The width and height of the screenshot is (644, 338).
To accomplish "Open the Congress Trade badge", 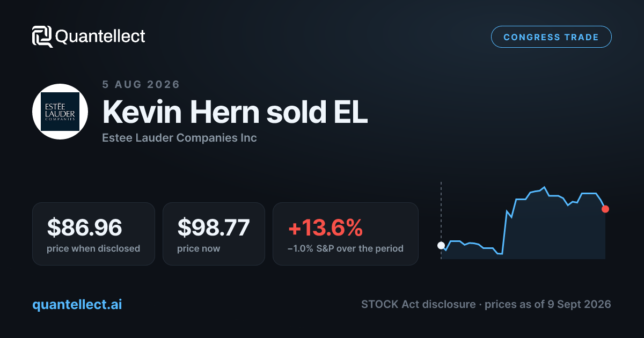I will click(551, 37).
